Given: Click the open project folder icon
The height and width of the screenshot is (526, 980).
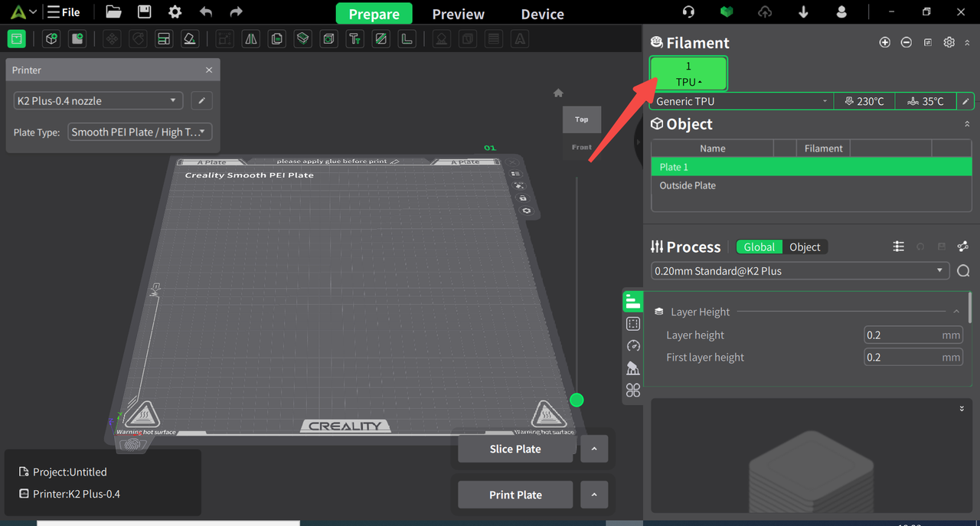Looking at the screenshot, I should tap(113, 12).
